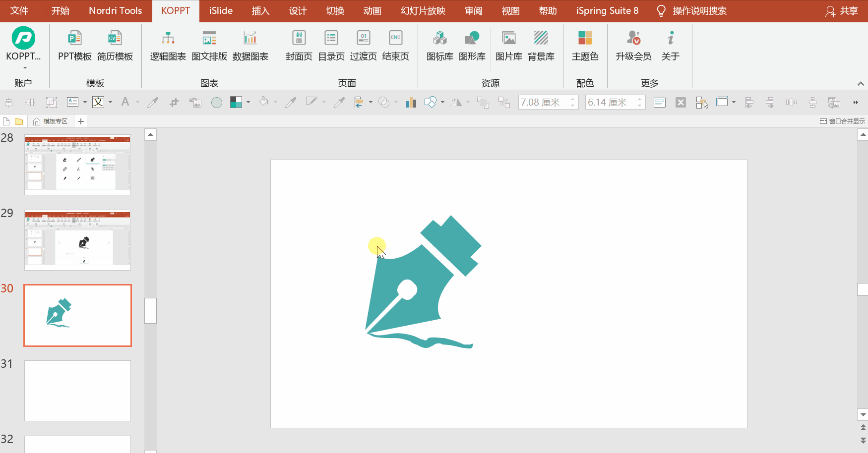Open the iSlide tab
The image size is (868, 453).
[221, 11]
